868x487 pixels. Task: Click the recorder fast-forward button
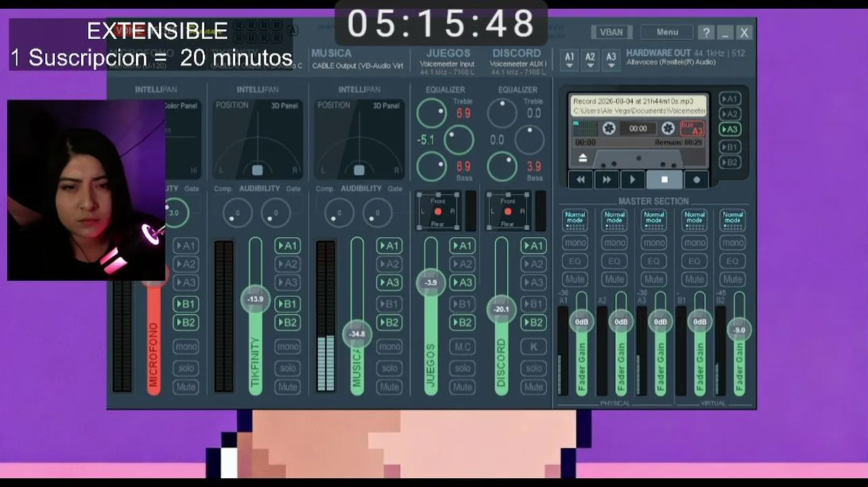pos(606,179)
